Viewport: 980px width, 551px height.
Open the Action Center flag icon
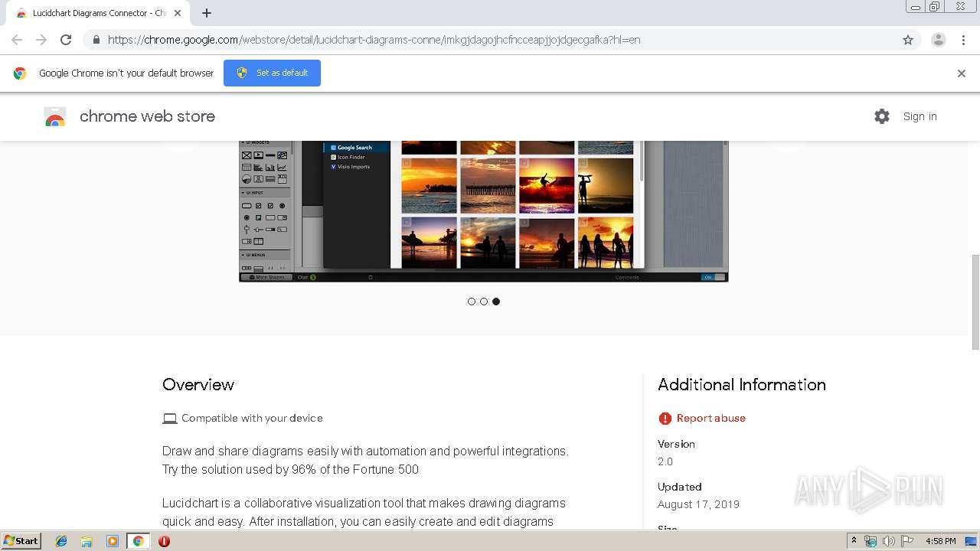pos(907,541)
